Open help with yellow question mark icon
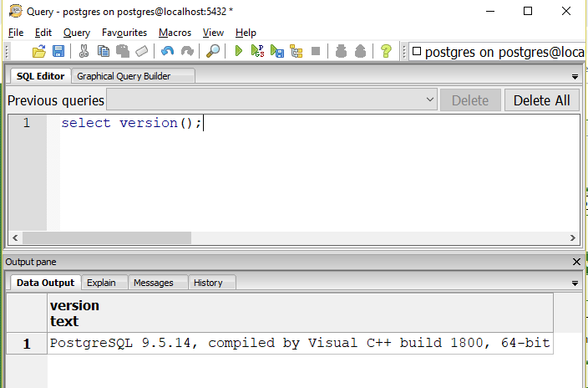This screenshot has height=388, width=588. pyautogui.click(x=386, y=51)
